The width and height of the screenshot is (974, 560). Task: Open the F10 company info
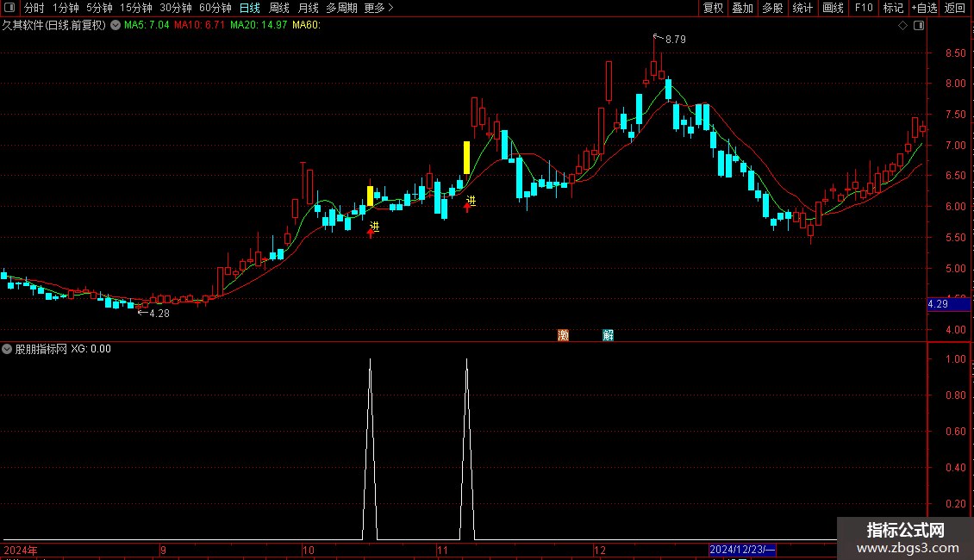coord(864,8)
